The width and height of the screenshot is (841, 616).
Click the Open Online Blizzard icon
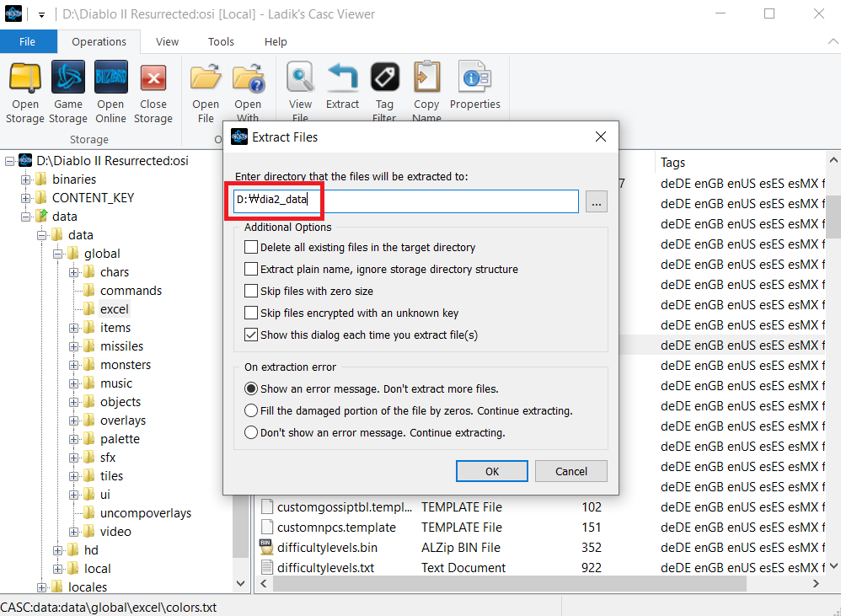click(111, 78)
